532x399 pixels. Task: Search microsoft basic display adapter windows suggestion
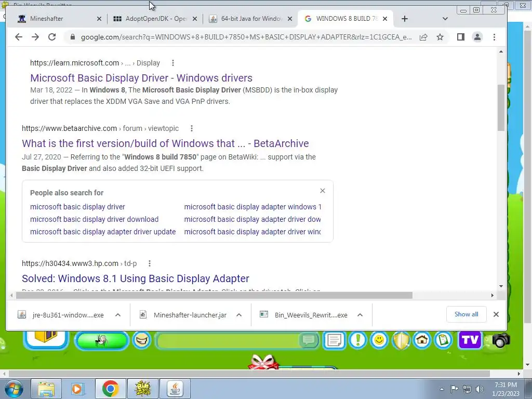click(x=252, y=207)
